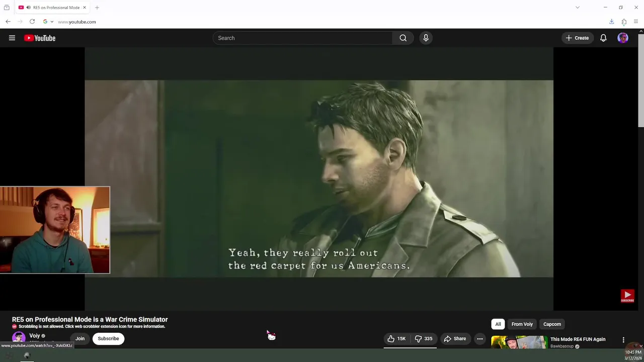
Task: Click the www.youtube.com address bar
Action: point(77,22)
